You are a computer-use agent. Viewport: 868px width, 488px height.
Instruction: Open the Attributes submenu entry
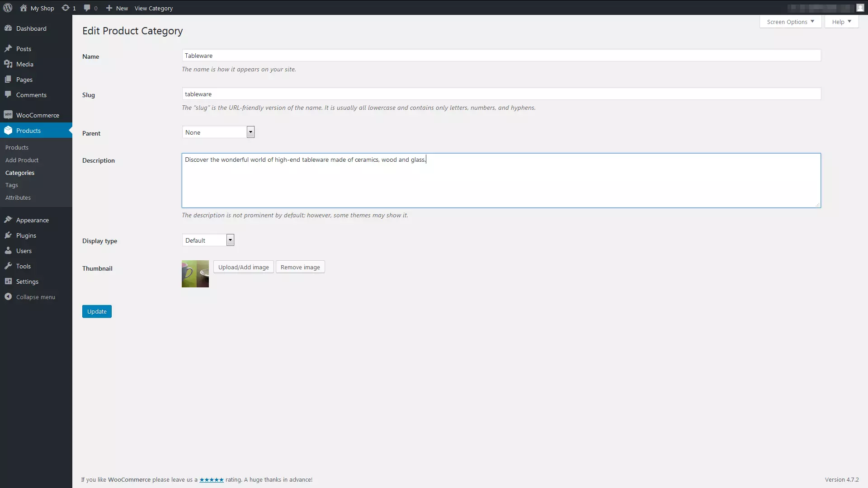click(18, 197)
